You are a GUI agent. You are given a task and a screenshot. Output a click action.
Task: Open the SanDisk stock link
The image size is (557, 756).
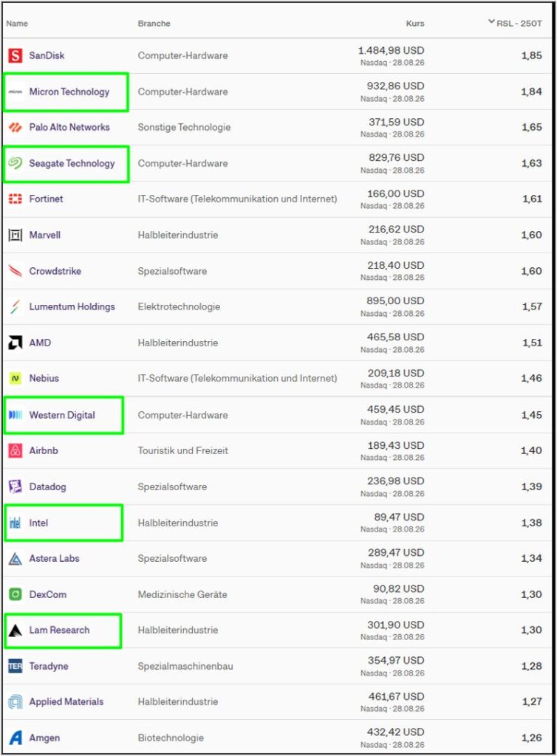pos(47,55)
